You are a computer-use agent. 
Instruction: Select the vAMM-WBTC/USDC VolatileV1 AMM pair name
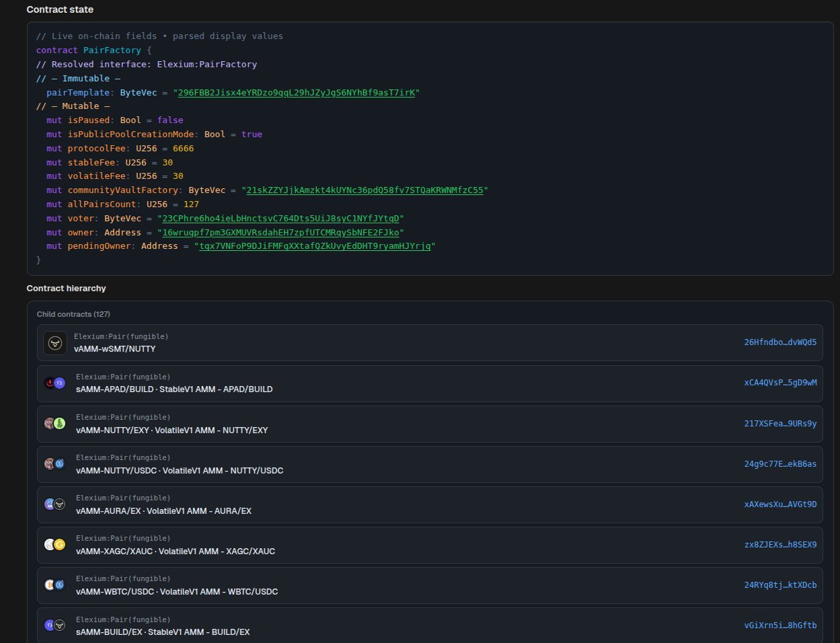click(177, 592)
